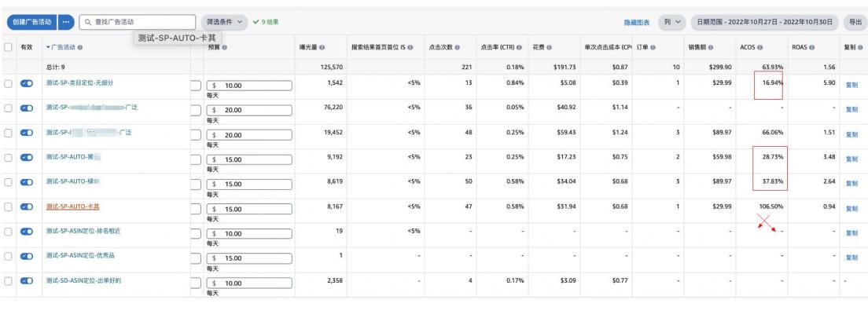Toggle off the 测试-SP-AUTO-卡其 campaign switch
Screen dimensions: 868x318
coord(27,207)
